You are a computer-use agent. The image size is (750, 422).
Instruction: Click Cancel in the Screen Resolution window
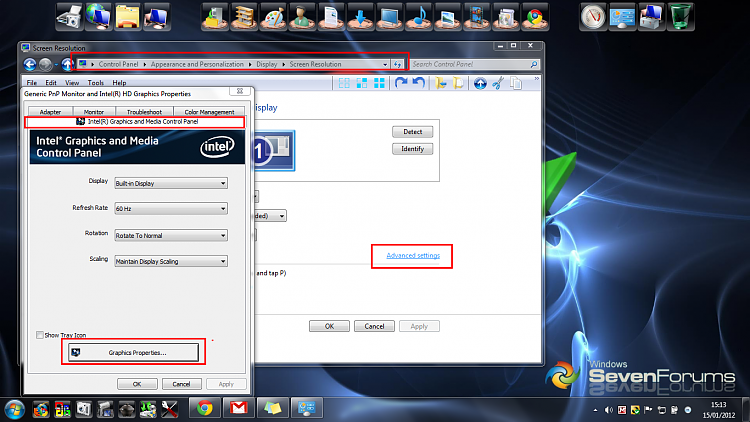click(374, 326)
